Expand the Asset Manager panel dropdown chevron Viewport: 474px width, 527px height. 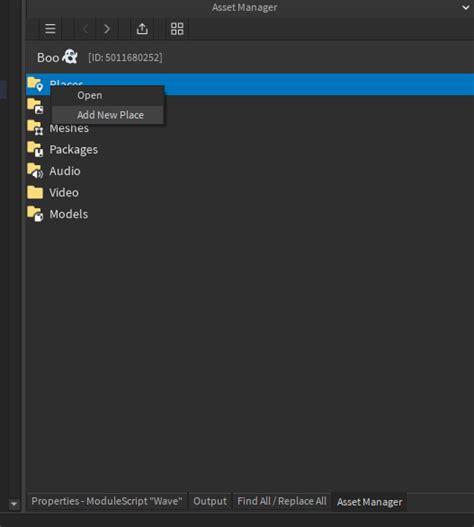[466, 7]
